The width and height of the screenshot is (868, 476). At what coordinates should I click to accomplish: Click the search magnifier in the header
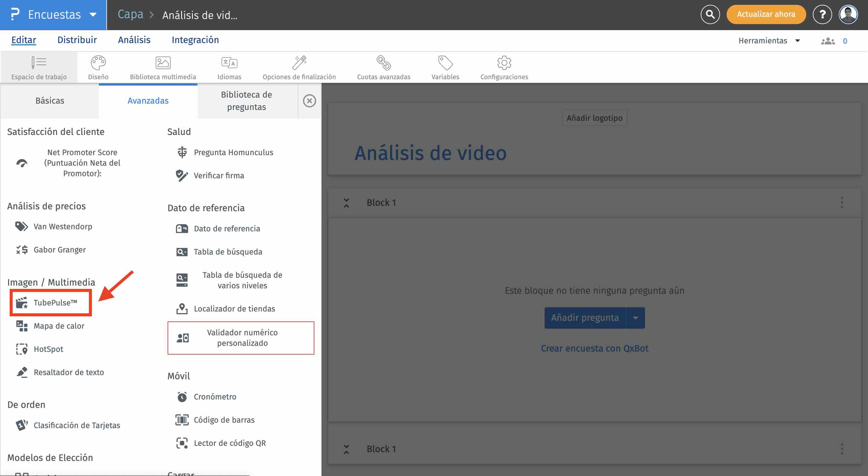tap(710, 14)
